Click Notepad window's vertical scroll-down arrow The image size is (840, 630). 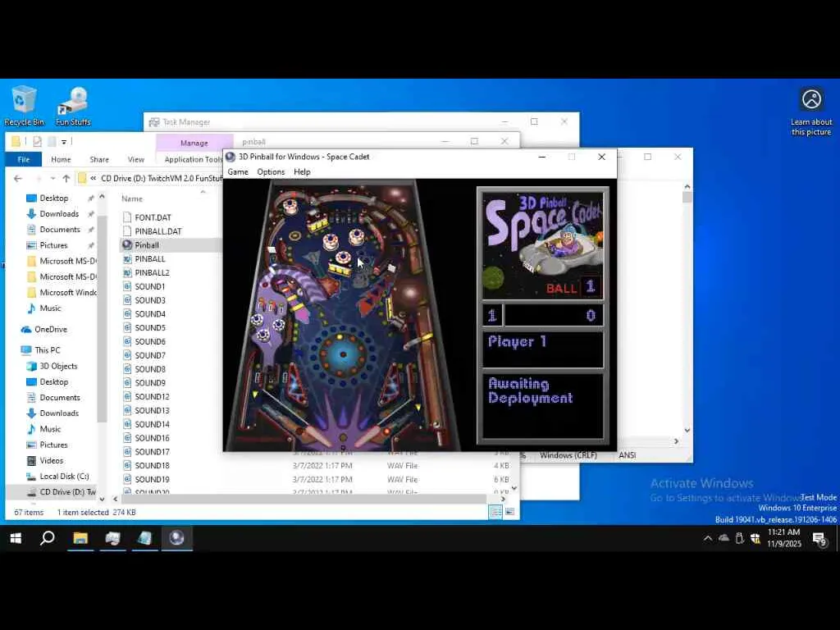[x=687, y=430]
